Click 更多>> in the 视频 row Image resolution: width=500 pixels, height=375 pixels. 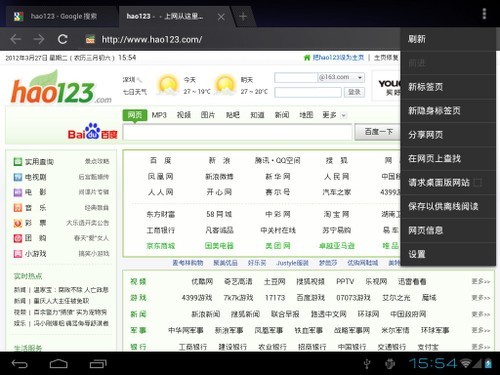coord(481,282)
